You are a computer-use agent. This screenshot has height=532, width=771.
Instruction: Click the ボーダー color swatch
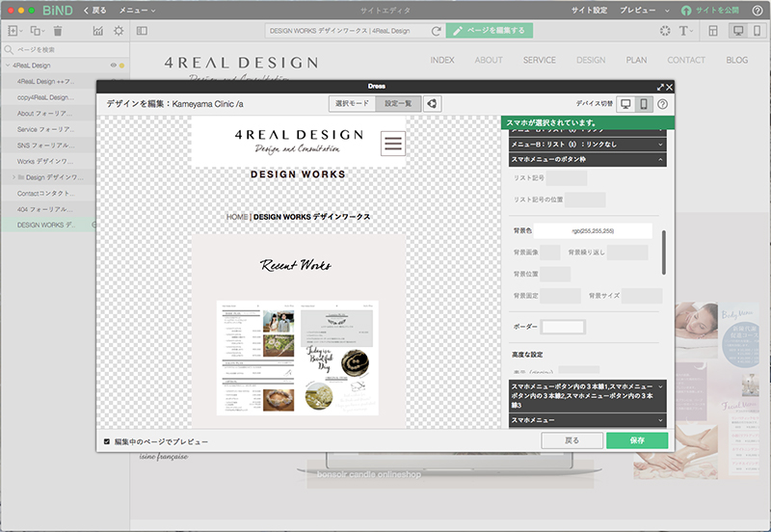pos(563,327)
